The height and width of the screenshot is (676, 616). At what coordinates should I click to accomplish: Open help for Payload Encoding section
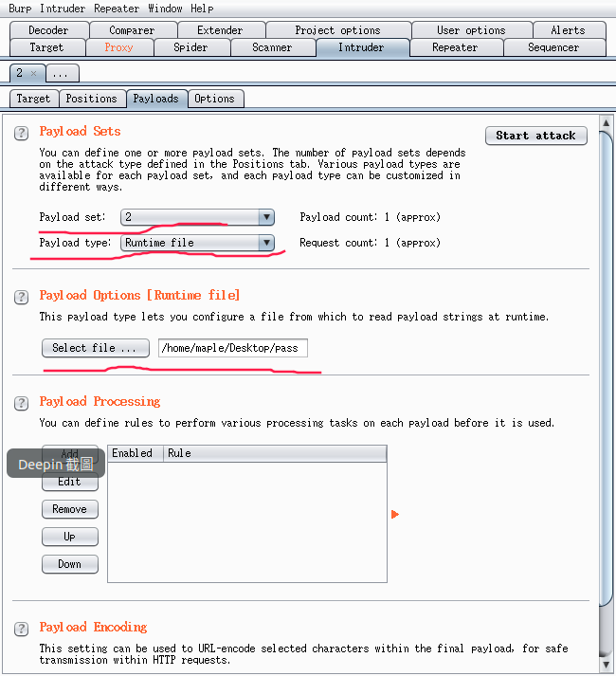(x=21, y=629)
